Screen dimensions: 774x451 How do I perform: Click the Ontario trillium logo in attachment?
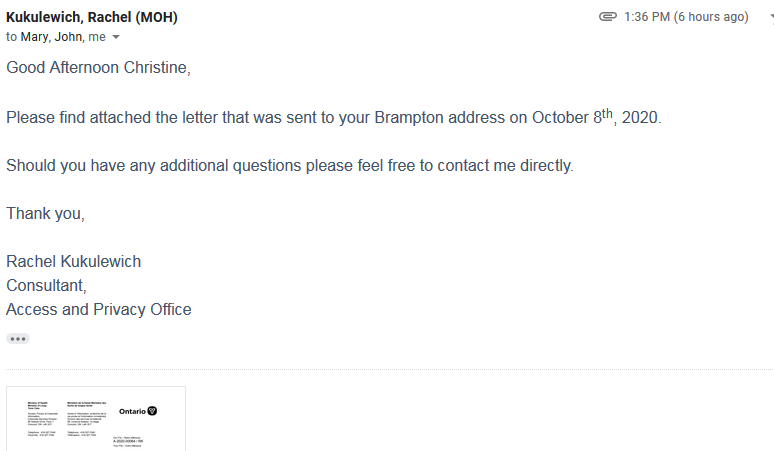pos(152,411)
